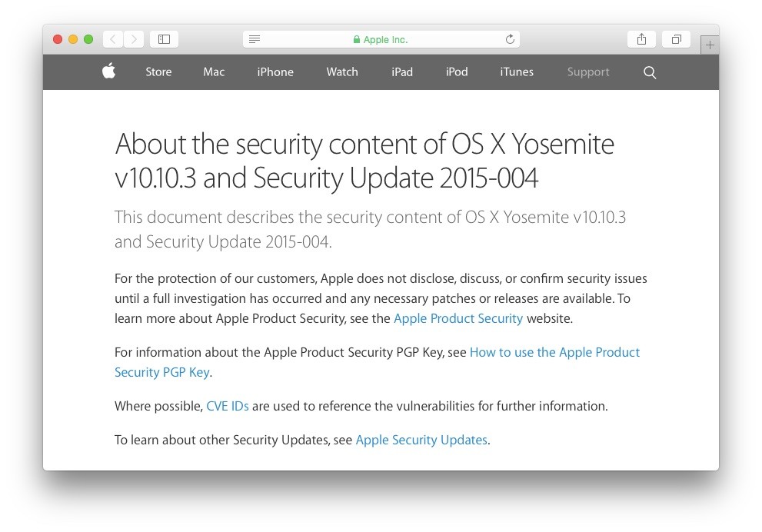Go back with the back arrow
The width and height of the screenshot is (762, 532).
click(x=113, y=39)
